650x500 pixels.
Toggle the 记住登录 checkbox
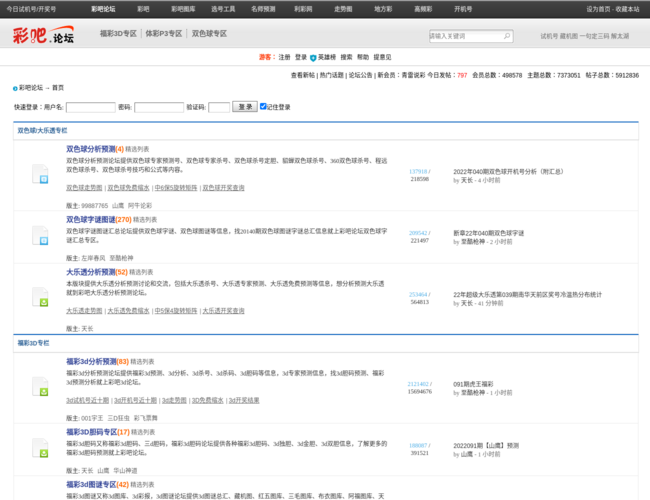click(263, 106)
